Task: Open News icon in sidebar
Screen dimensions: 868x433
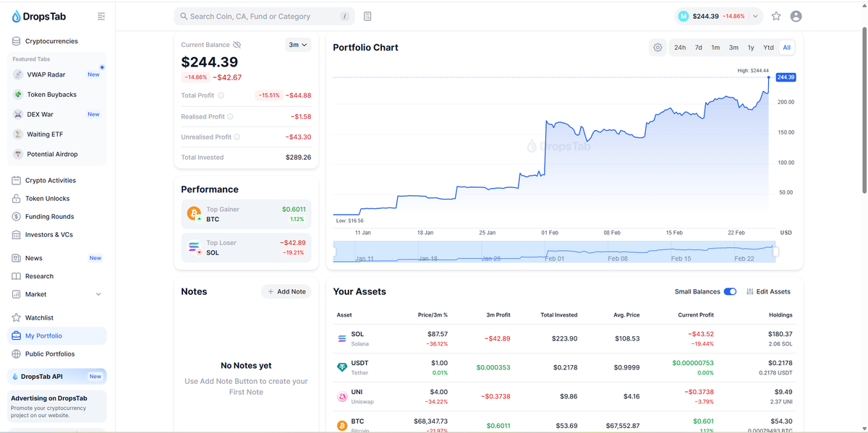Action: click(16, 258)
